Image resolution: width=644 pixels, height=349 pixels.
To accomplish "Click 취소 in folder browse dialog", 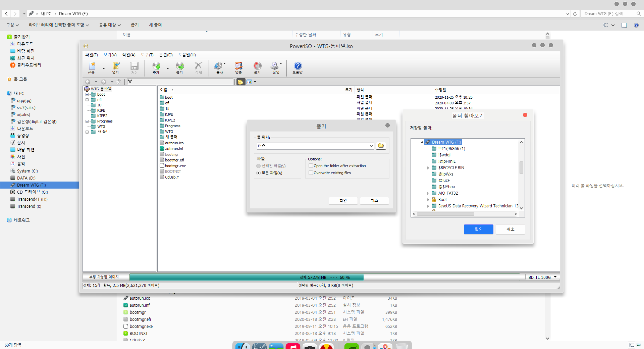I will (511, 229).
